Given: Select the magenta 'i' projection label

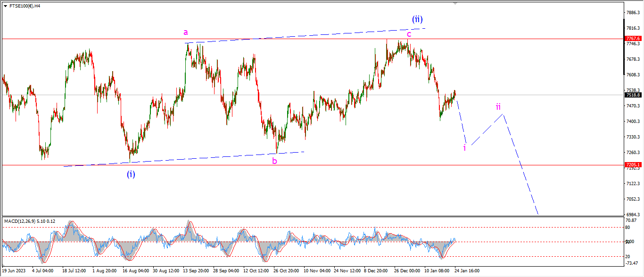Looking at the screenshot, I should pyautogui.click(x=464, y=148).
